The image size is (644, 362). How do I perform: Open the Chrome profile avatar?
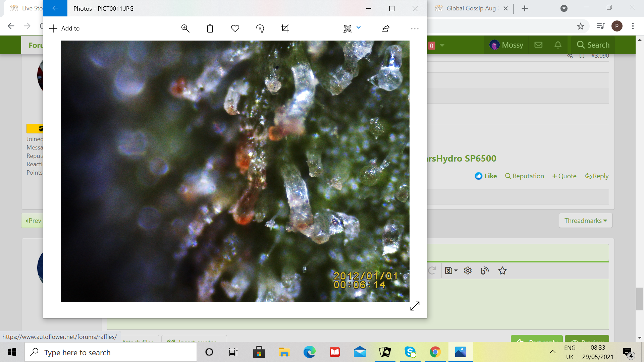tap(617, 26)
